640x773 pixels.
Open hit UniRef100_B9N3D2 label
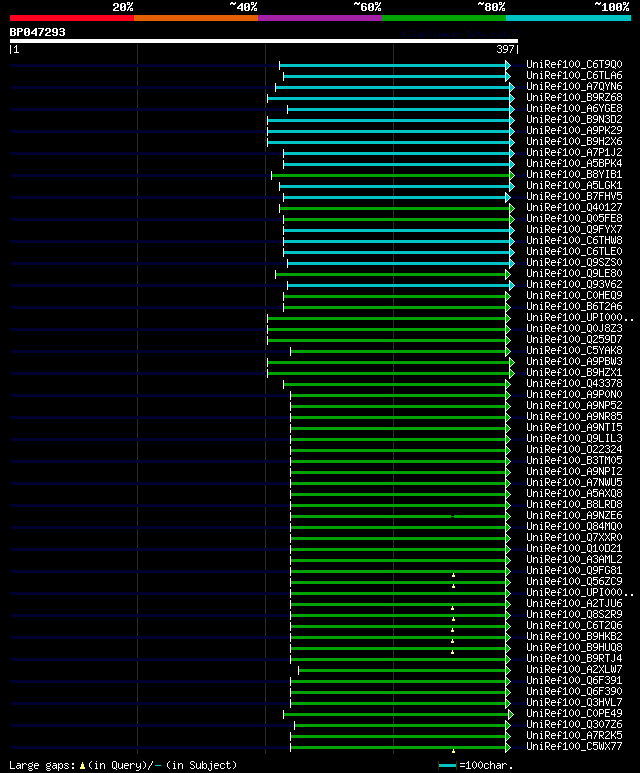[574, 119]
